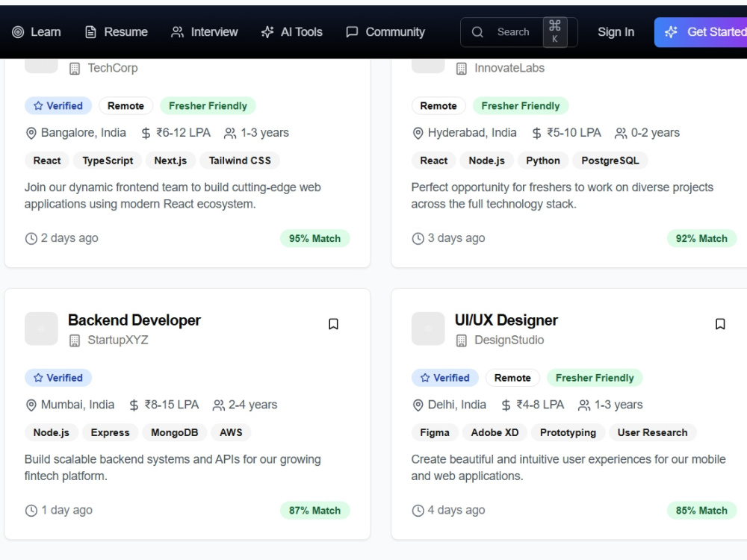The image size is (747, 560).
Task: Select the PostgreSQL skill tag
Action: coord(610,161)
